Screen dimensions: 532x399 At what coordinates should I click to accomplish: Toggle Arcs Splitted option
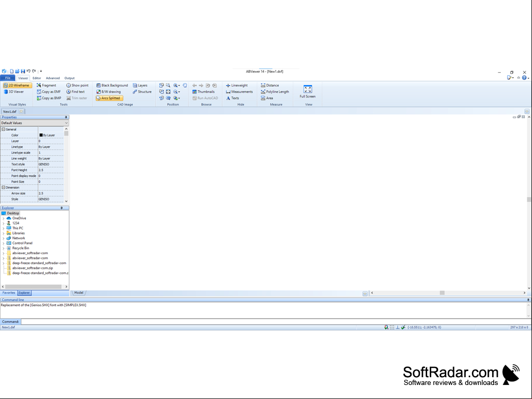tap(108, 98)
